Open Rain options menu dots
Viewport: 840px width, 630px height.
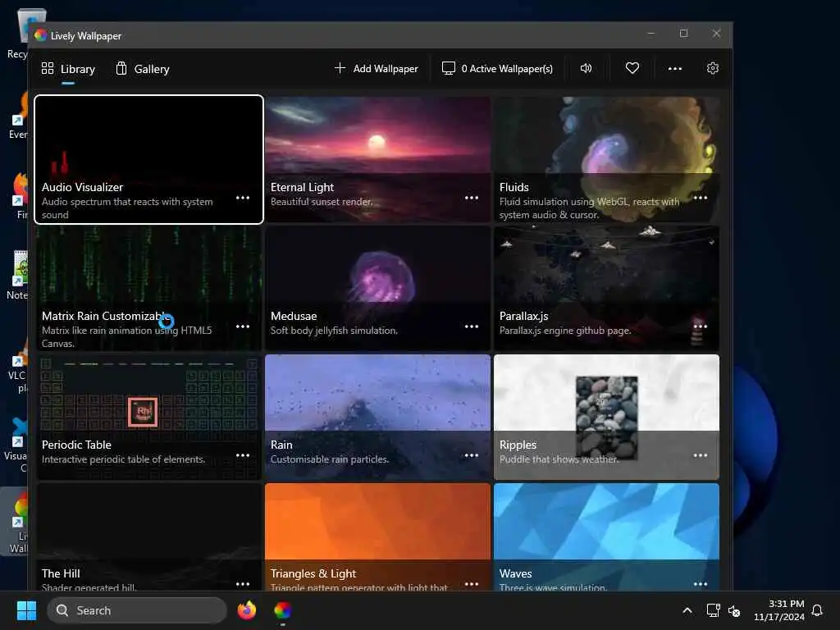tap(472, 455)
